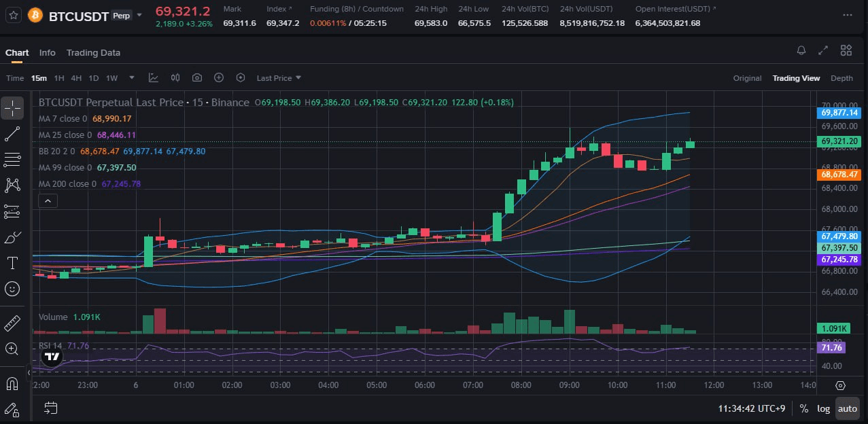Screen dimensions: 868x424
Task: Switch to the Trading Data tab
Action: [93, 52]
